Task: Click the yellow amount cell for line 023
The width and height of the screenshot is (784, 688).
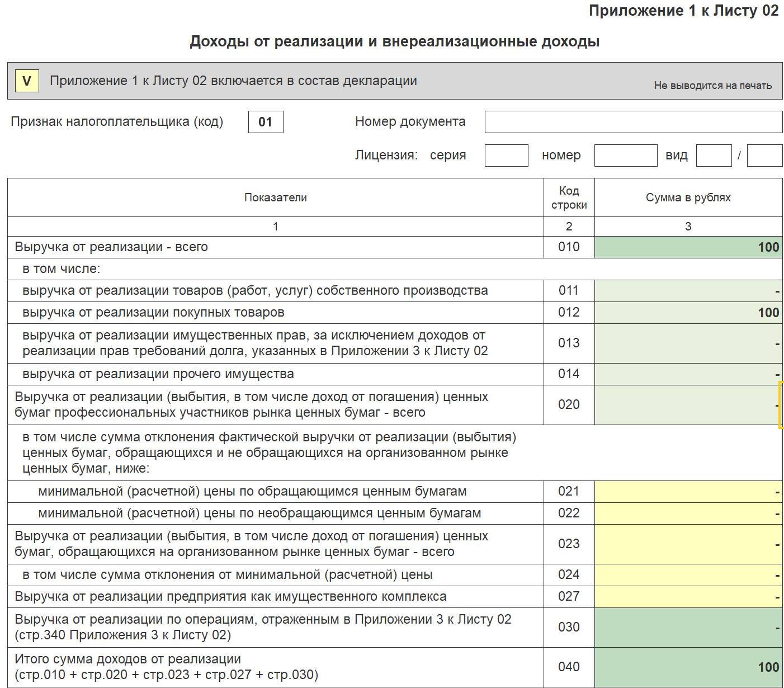Action: (x=688, y=544)
